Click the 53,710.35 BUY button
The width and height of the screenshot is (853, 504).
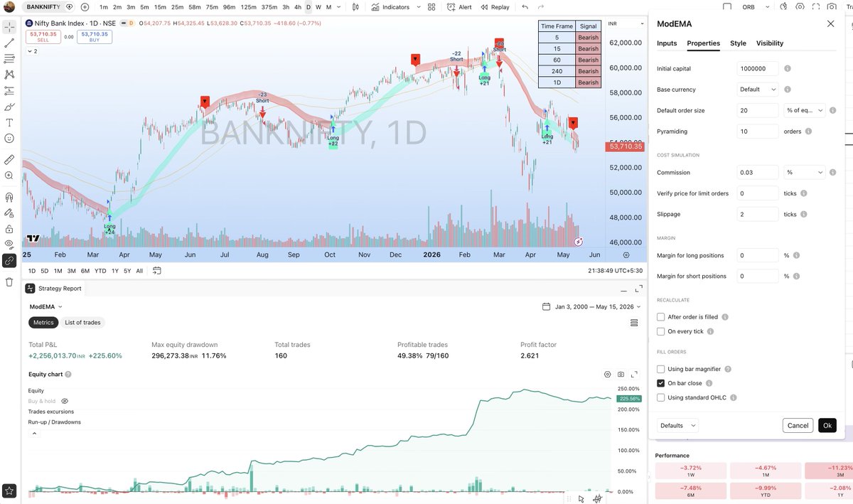pos(94,36)
